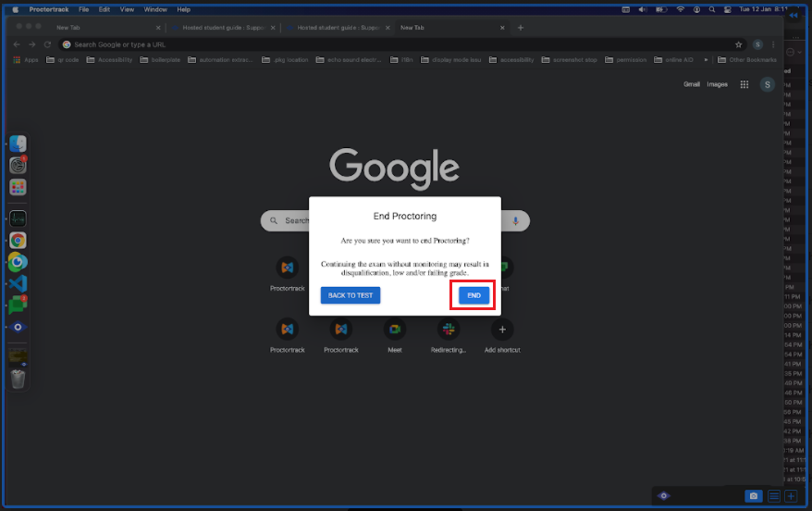Open the first-row Proctortrack shortcut

288,274
